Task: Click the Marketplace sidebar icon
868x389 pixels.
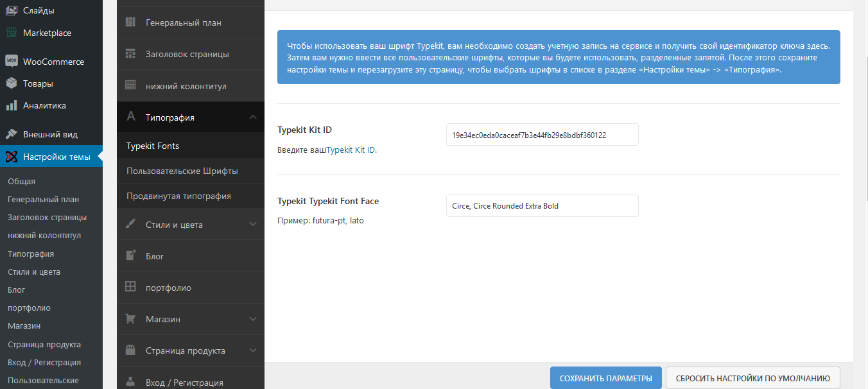Action: tap(12, 33)
